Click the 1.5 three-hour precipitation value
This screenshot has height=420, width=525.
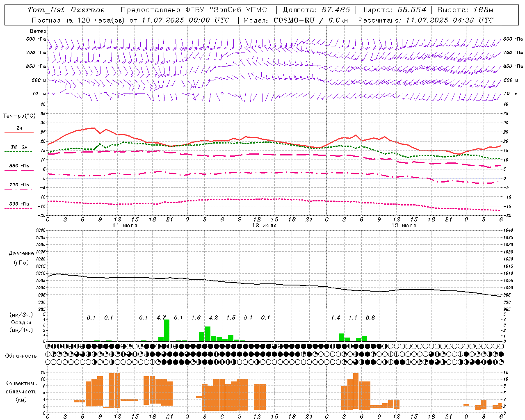pos(231,317)
